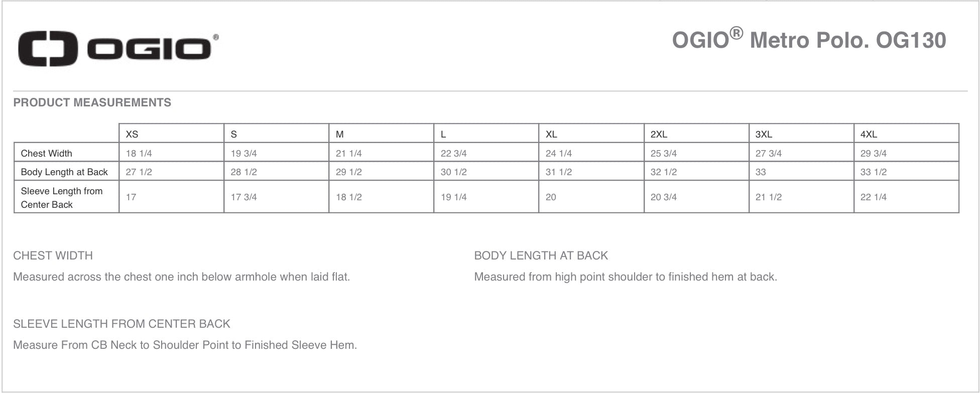Click the XL sleeve length value 20
Screen dimensions: 980x398
coord(551,197)
